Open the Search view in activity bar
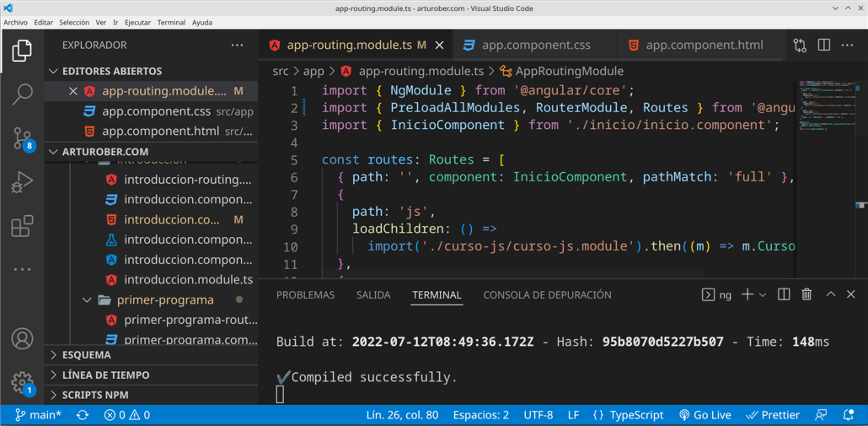The height and width of the screenshot is (426, 868). coord(23,94)
